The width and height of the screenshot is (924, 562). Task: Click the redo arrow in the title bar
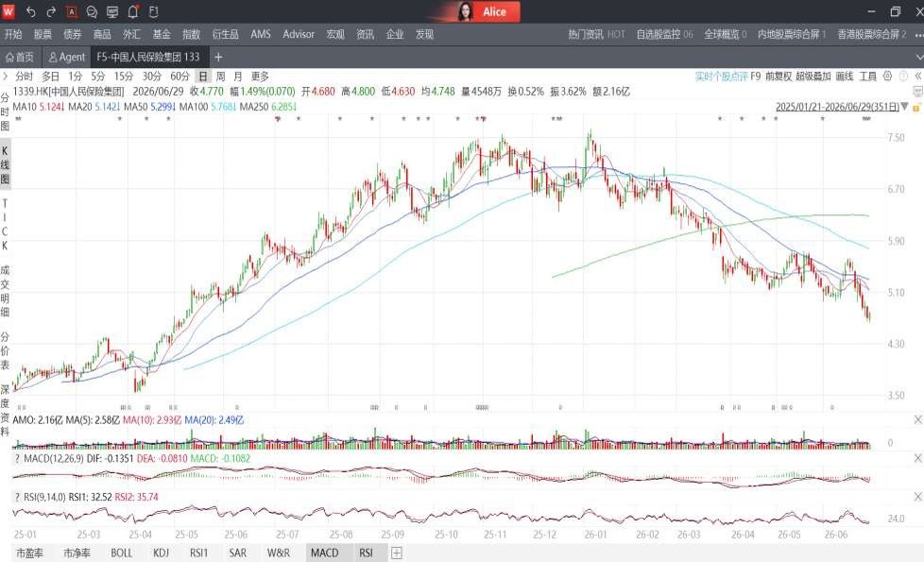[51, 11]
